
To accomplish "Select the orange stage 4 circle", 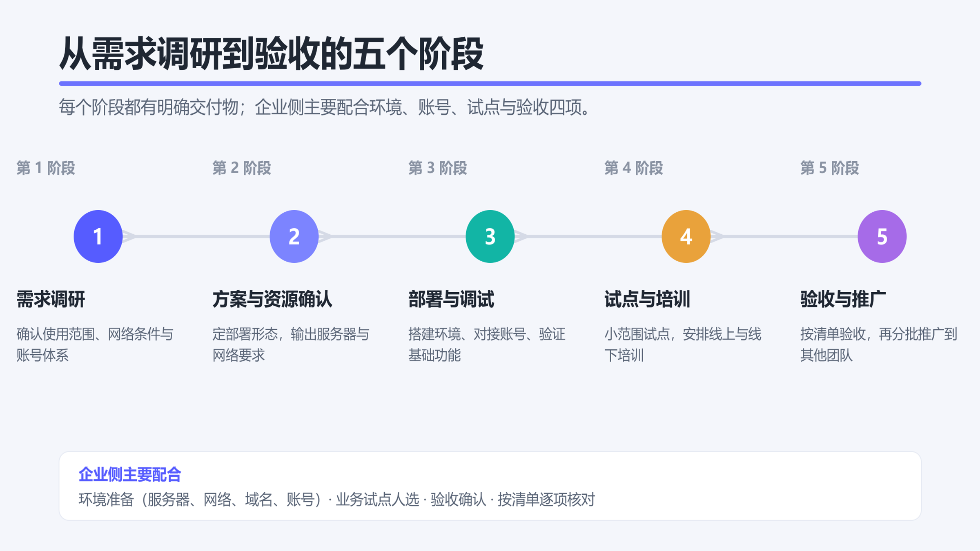I will (686, 236).
